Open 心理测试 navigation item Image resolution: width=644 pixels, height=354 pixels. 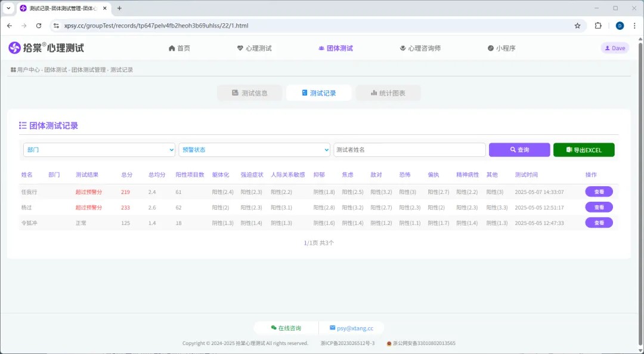coord(254,48)
